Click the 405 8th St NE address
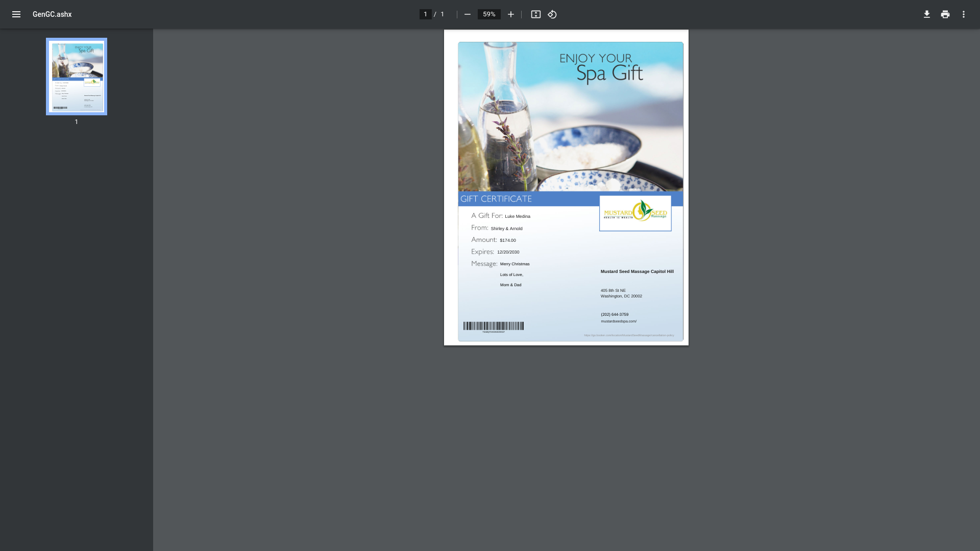 (x=613, y=290)
